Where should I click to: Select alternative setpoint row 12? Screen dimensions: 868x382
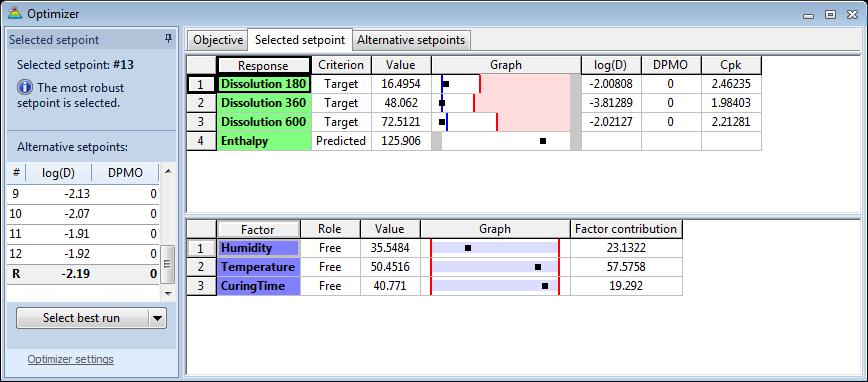[x=83, y=254]
